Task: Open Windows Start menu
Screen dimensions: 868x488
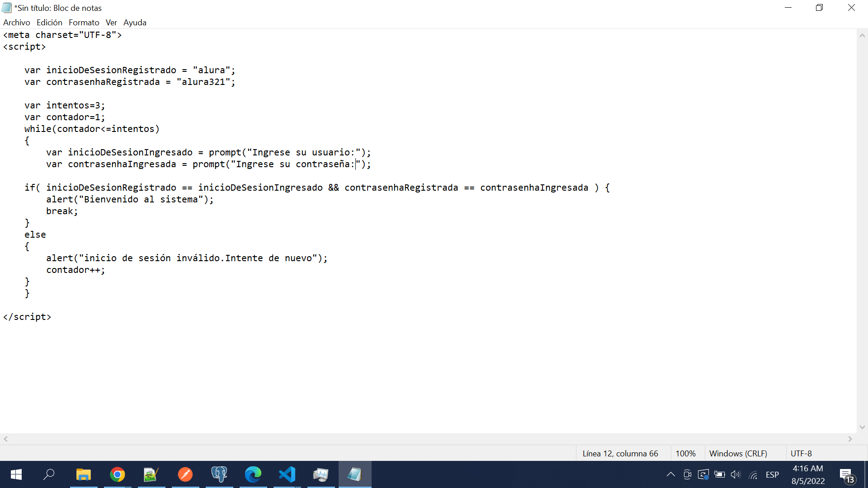Action: point(16,474)
